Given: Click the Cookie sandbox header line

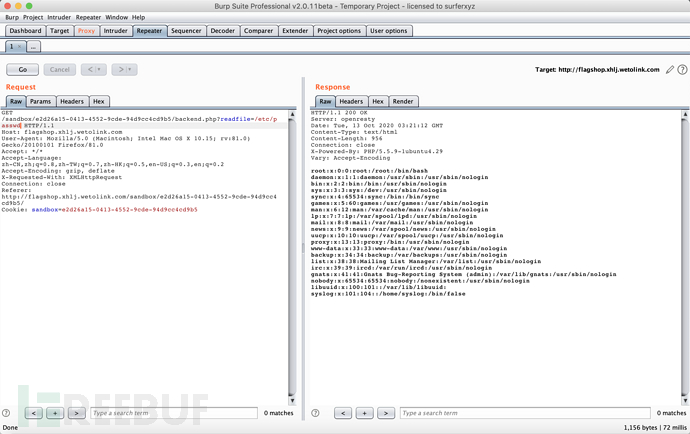Looking at the screenshot, I should click(99, 210).
